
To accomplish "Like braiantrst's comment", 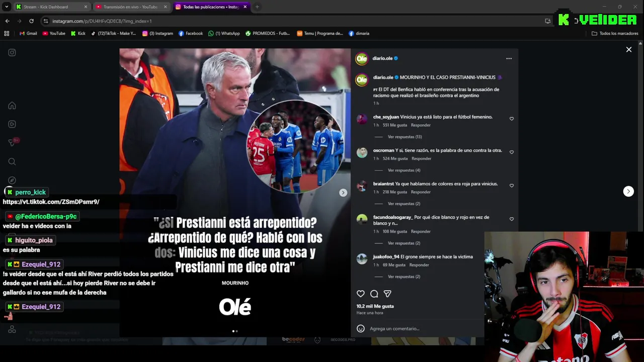I will pyautogui.click(x=512, y=186).
